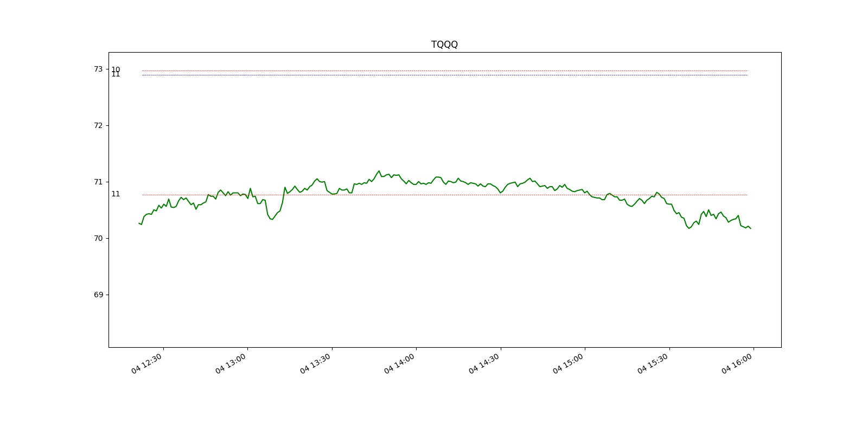Click the 04 14:30 time label
Image resolution: width=868 pixels, height=434 pixels.
[484, 363]
